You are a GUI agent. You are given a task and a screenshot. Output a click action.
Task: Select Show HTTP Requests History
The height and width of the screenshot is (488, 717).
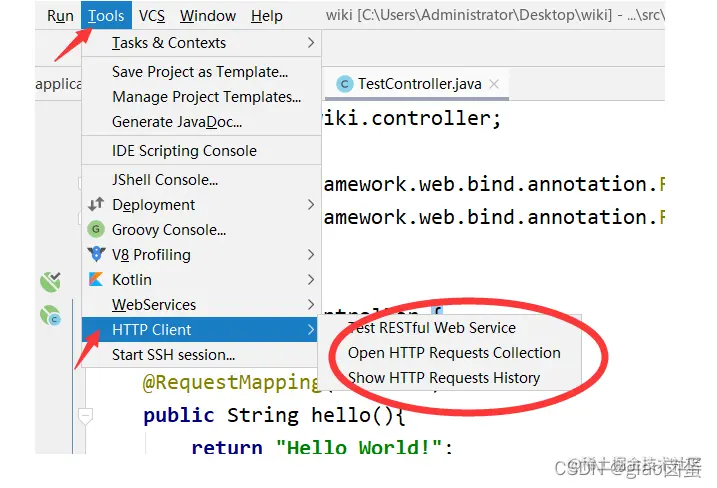pyautogui.click(x=450, y=378)
